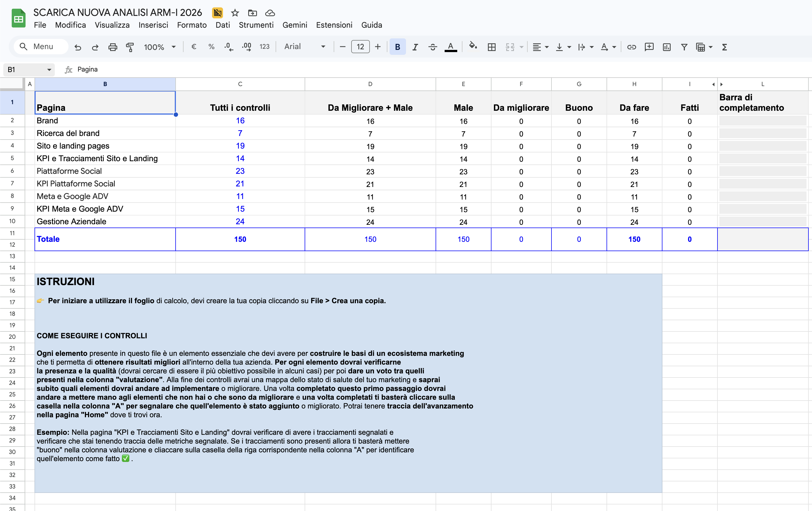Click the font size 12 field

pos(360,47)
